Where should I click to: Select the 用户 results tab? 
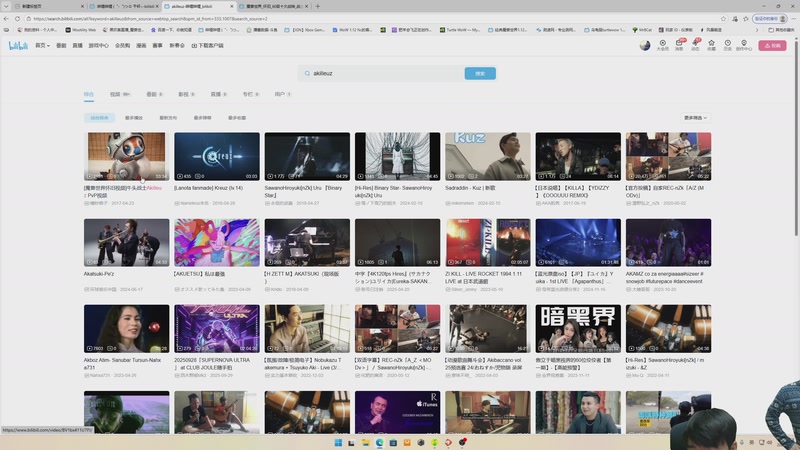[x=283, y=94]
